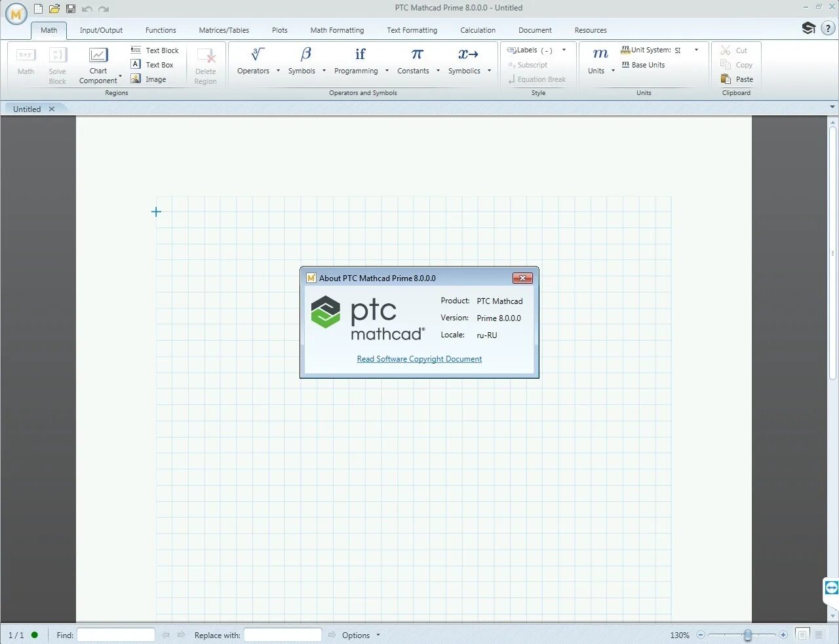
Task: Insert a Constant from the Constants panel
Action: click(414, 62)
